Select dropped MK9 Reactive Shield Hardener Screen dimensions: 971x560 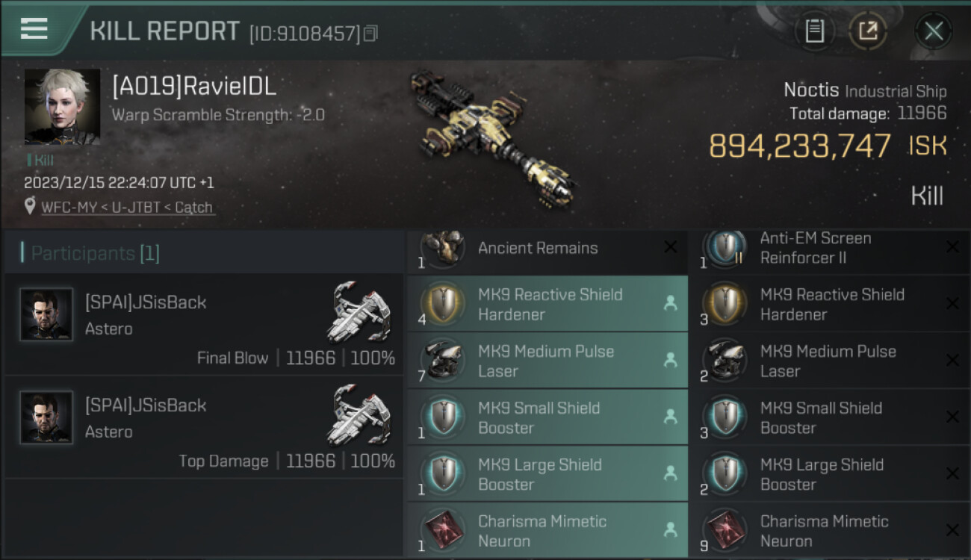point(547,304)
